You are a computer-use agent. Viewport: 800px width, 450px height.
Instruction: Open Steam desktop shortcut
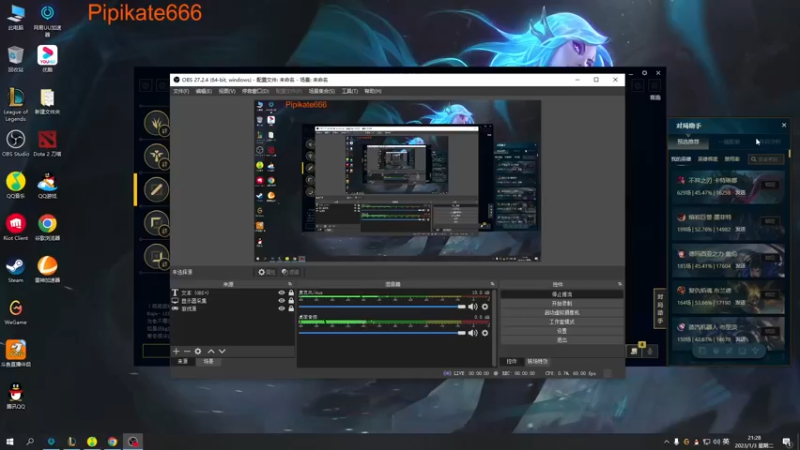pyautogui.click(x=16, y=269)
